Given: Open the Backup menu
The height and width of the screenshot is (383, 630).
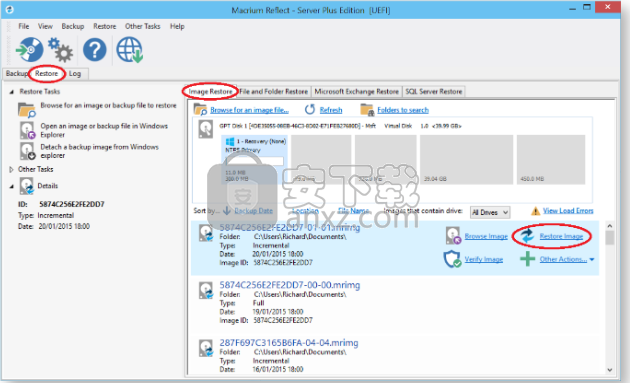Looking at the screenshot, I should pyautogui.click(x=73, y=26).
